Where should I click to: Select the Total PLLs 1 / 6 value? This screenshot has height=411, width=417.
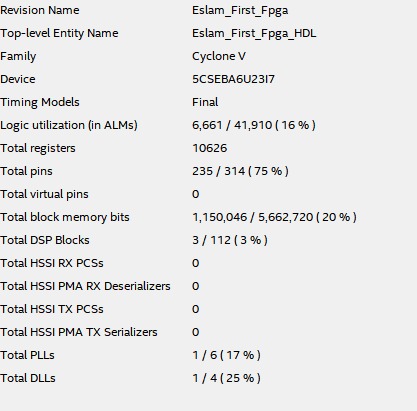(x=226, y=355)
